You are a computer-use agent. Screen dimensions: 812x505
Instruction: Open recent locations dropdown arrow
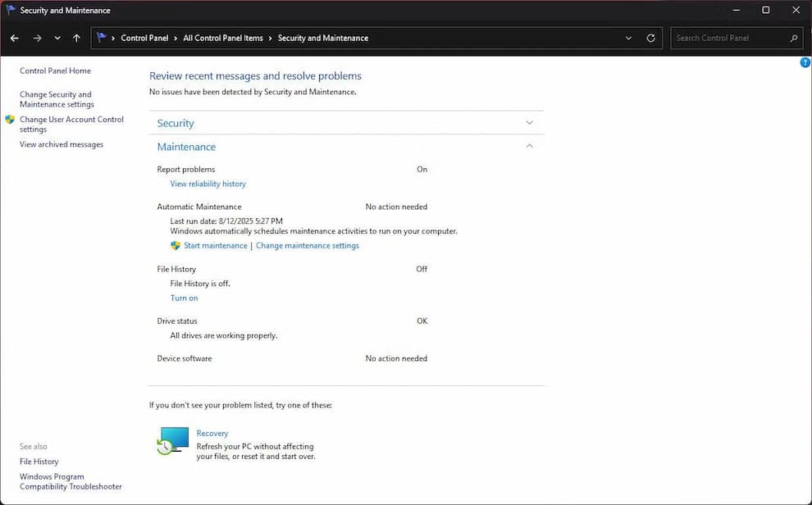(x=57, y=39)
